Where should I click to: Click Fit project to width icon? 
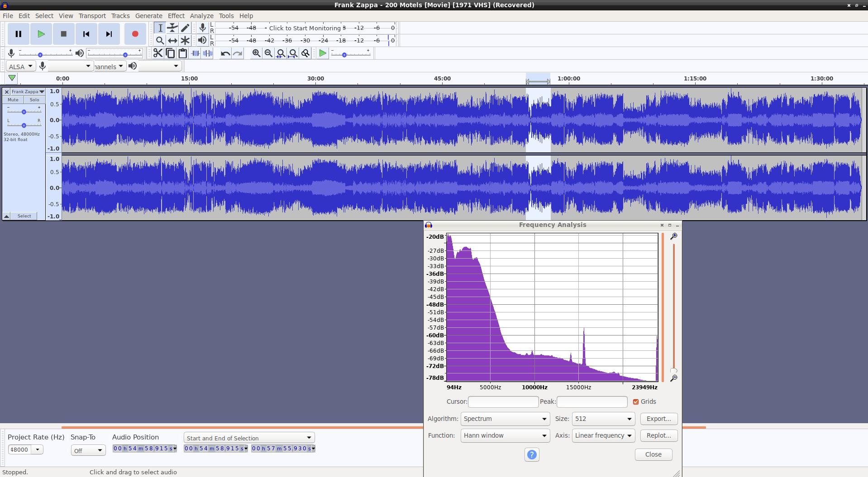point(293,53)
